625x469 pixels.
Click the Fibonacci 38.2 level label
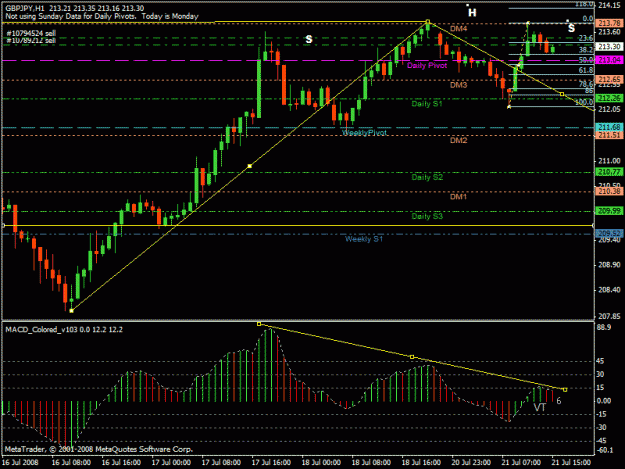(x=586, y=50)
